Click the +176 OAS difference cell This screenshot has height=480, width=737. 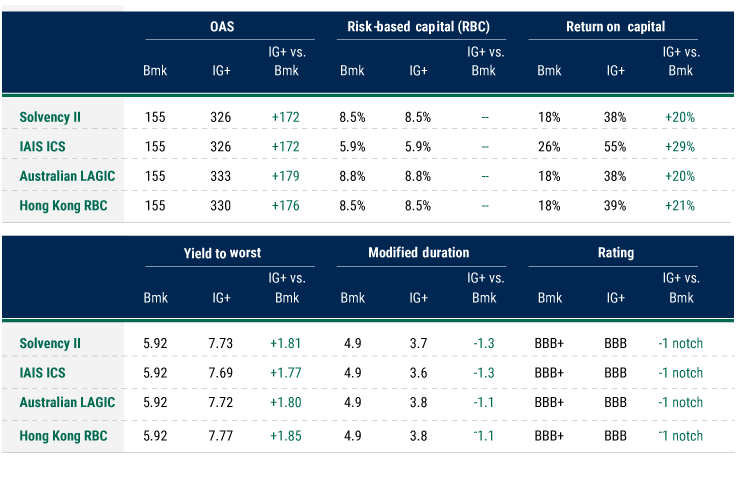coord(287,206)
